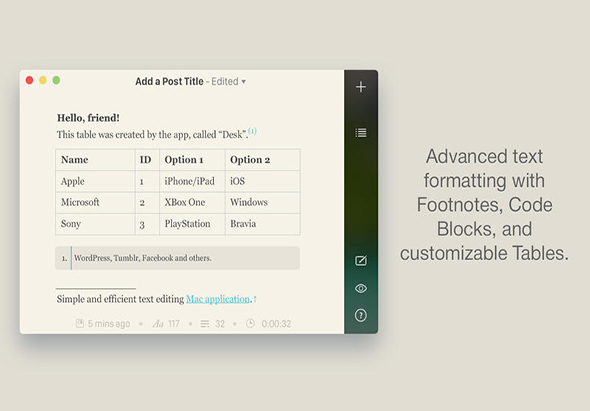Click the Option 2 header cell
This screenshot has width=590, height=411.
(263, 160)
